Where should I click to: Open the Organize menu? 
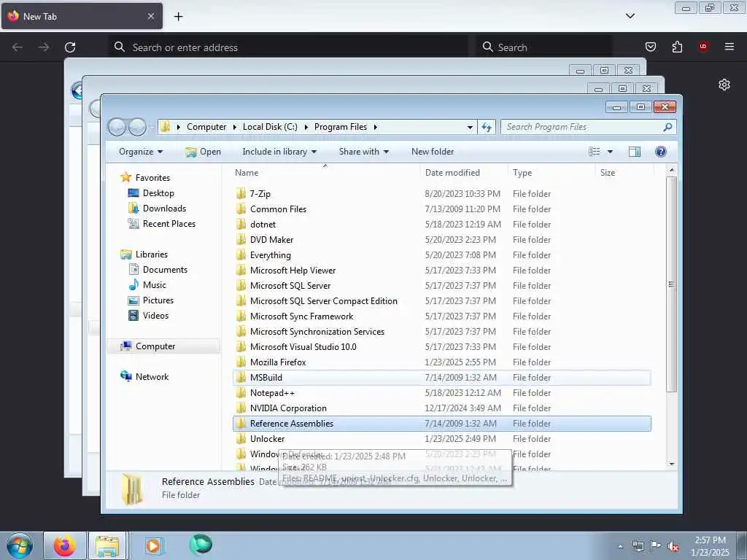(x=141, y=152)
